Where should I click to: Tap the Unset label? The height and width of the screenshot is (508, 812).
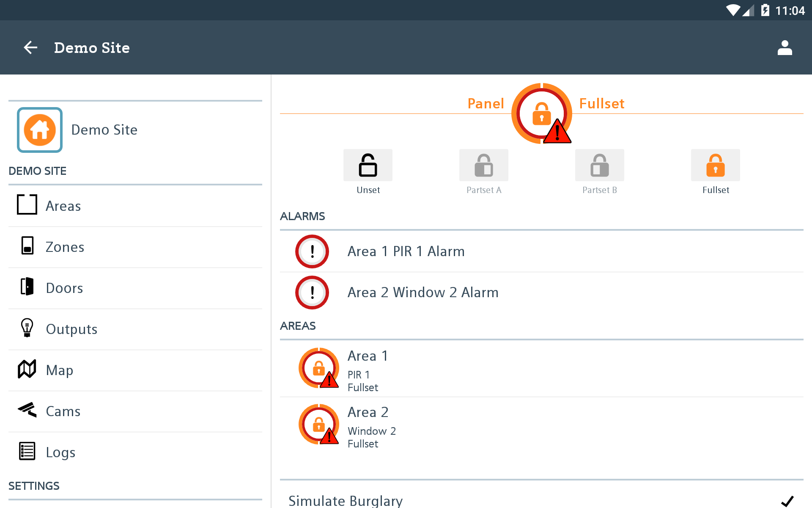click(368, 190)
